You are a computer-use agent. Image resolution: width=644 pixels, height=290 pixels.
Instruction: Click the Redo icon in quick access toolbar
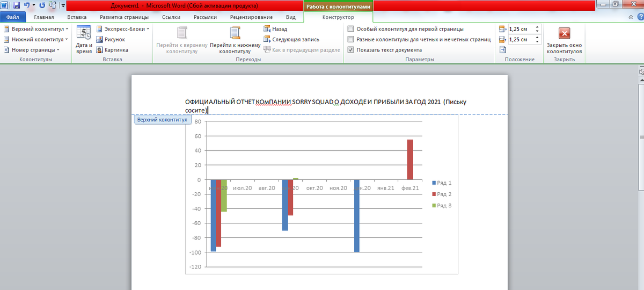(x=42, y=5)
